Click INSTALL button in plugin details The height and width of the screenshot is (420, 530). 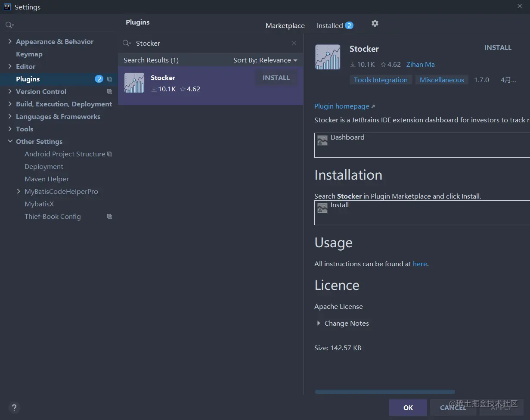pos(498,48)
